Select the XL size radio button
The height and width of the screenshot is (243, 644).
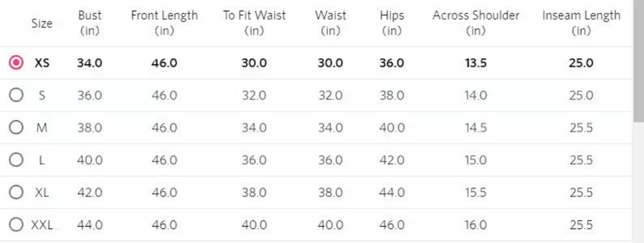(16, 192)
